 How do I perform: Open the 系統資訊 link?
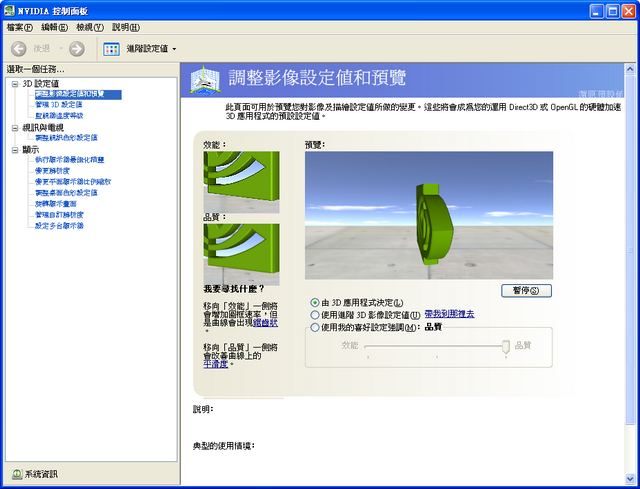pyautogui.click(x=41, y=474)
